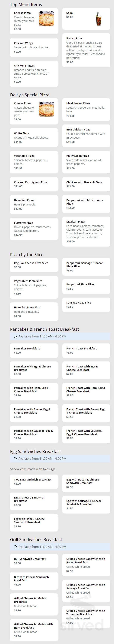Click the Cheese Pizza photo under Top Menu Items
The height and width of the screenshot is (644, 114).
click(46, 19)
